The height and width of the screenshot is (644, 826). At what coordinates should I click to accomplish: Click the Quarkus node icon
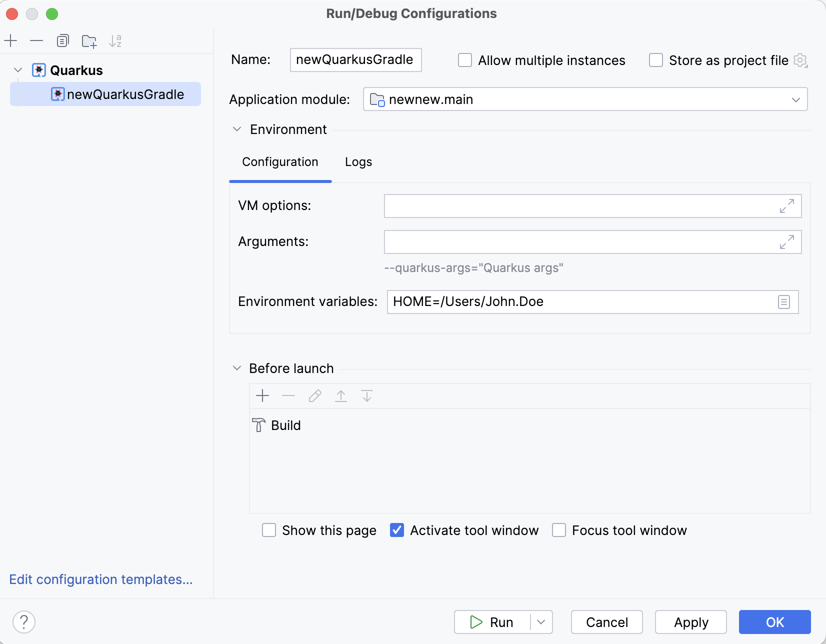click(x=39, y=70)
